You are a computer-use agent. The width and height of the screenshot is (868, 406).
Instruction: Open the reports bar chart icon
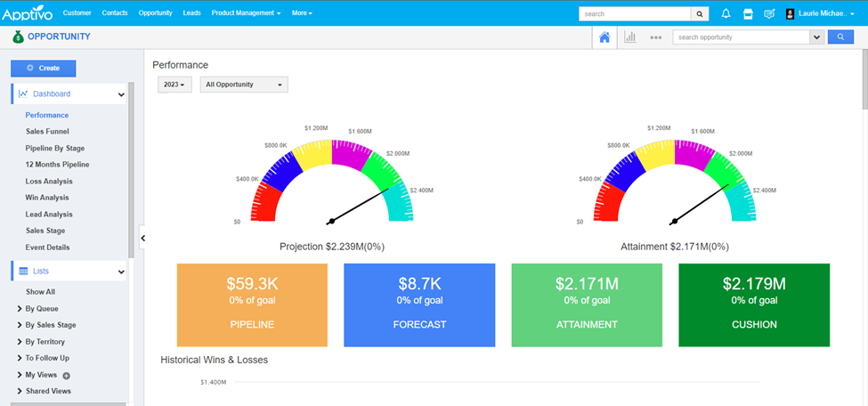click(630, 37)
